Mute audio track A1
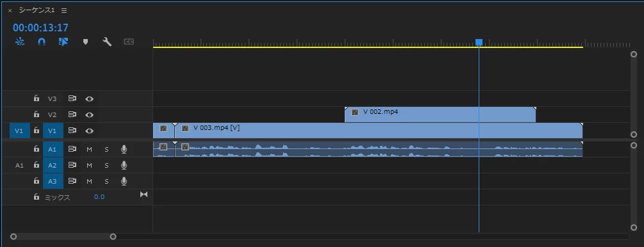The image size is (644, 247). 89,149
